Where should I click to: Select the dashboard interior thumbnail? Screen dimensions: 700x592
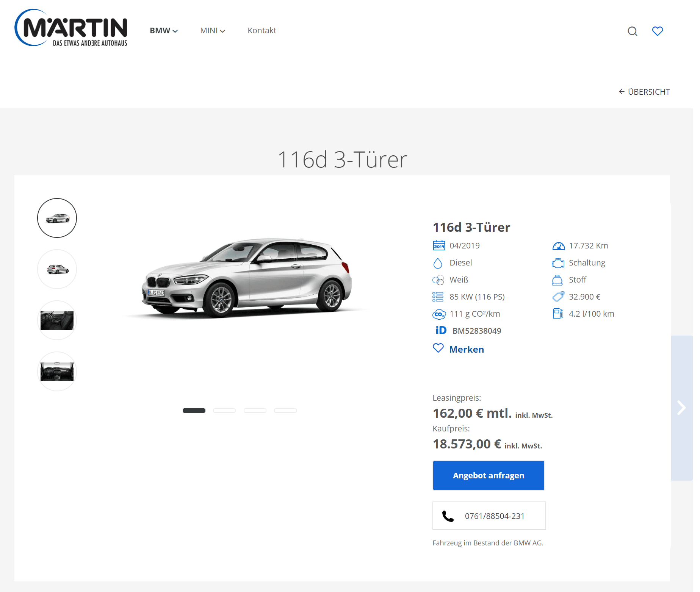(x=57, y=372)
